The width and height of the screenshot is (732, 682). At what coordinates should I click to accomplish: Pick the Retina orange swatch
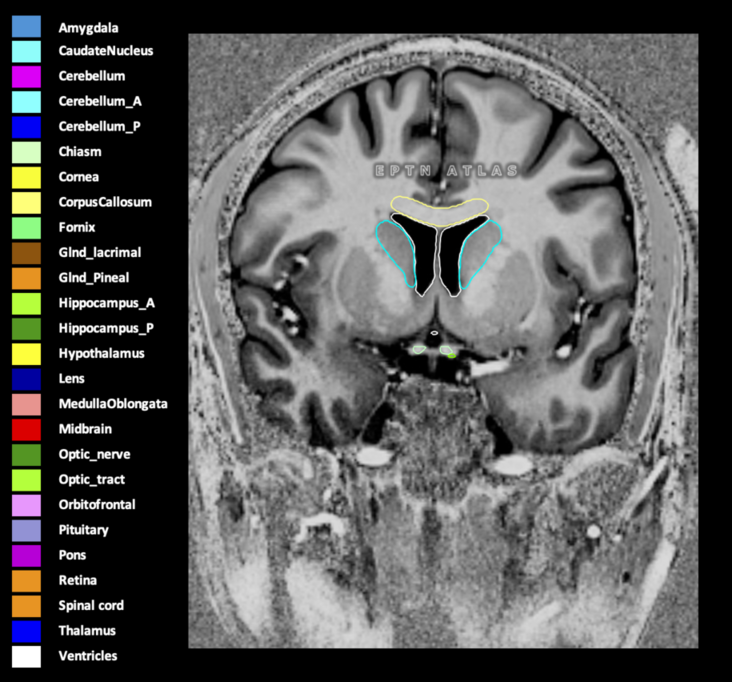26,581
